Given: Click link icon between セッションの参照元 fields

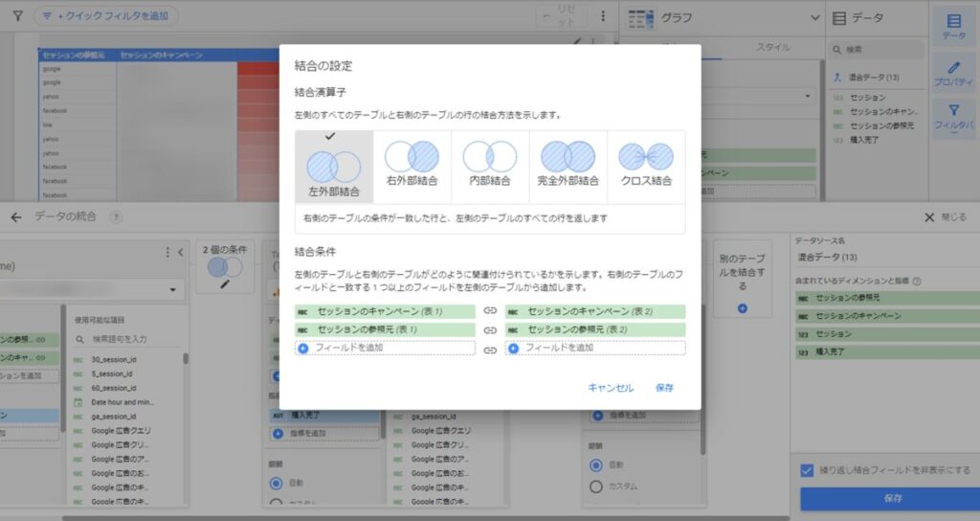Looking at the screenshot, I should click(x=490, y=329).
